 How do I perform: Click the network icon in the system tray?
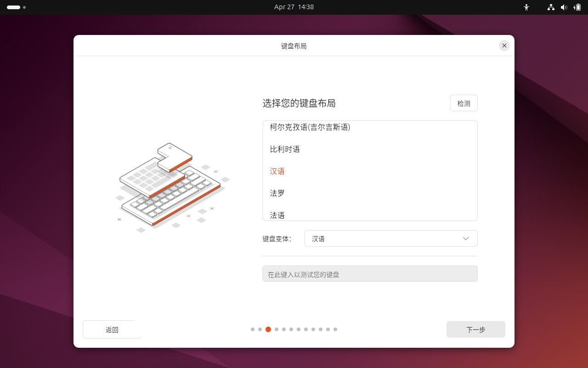pos(550,7)
